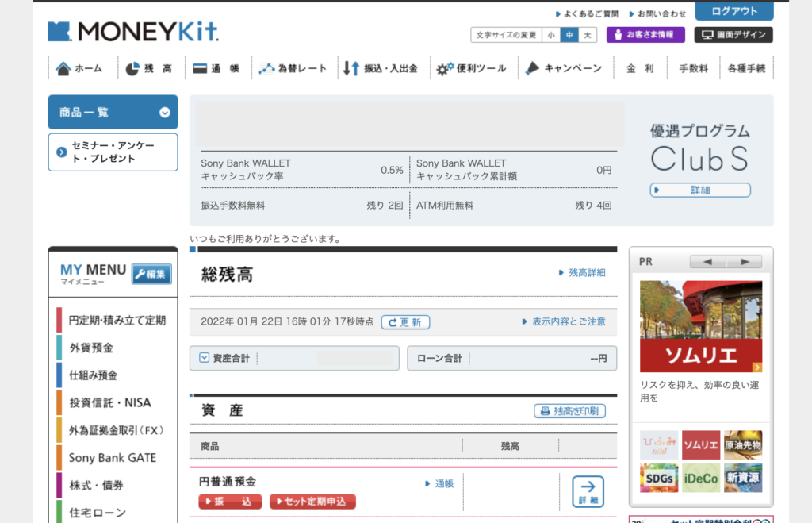Image resolution: width=812 pixels, height=523 pixels.
Task: Open 為替レート in the navigation bar
Action: point(293,68)
